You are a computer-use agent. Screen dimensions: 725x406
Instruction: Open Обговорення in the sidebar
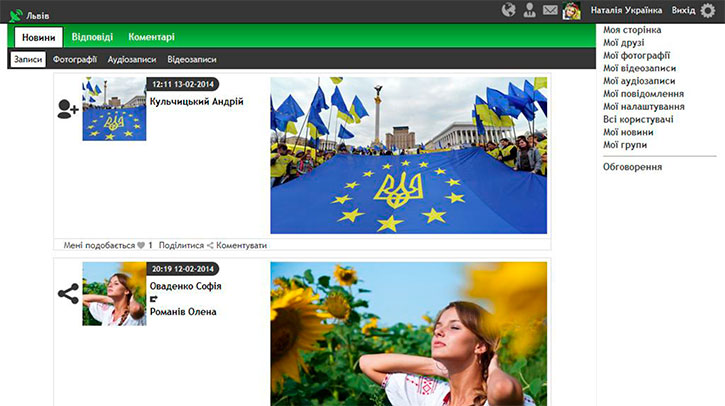coord(632,167)
